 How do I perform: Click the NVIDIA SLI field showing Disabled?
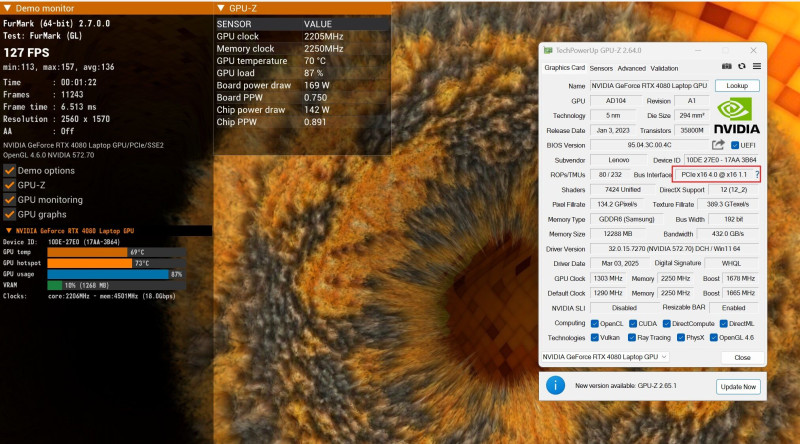coord(624,308)
